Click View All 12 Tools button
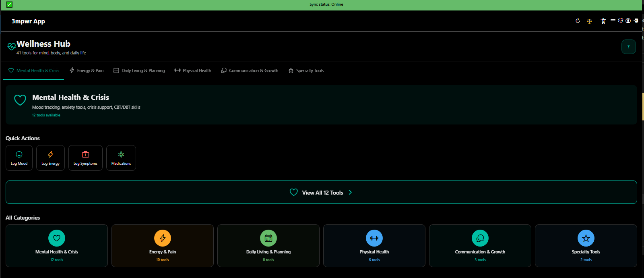 pos(321,192)
